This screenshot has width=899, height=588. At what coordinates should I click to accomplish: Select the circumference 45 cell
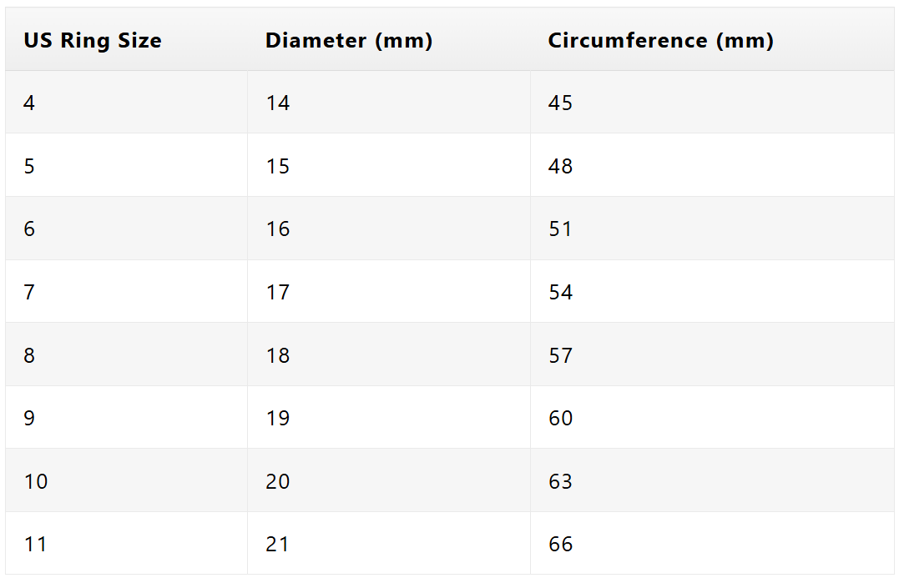point(712,103)
